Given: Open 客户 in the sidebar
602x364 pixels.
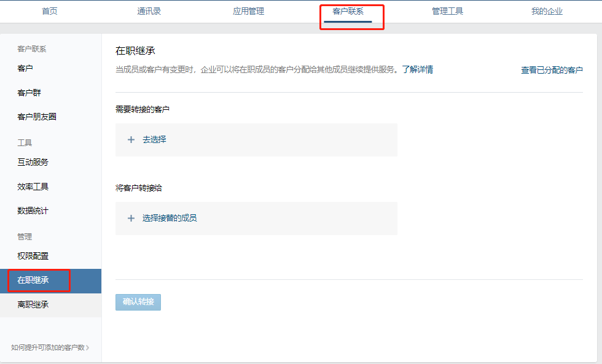Looking at the screenshot, I should pos(25,68).
